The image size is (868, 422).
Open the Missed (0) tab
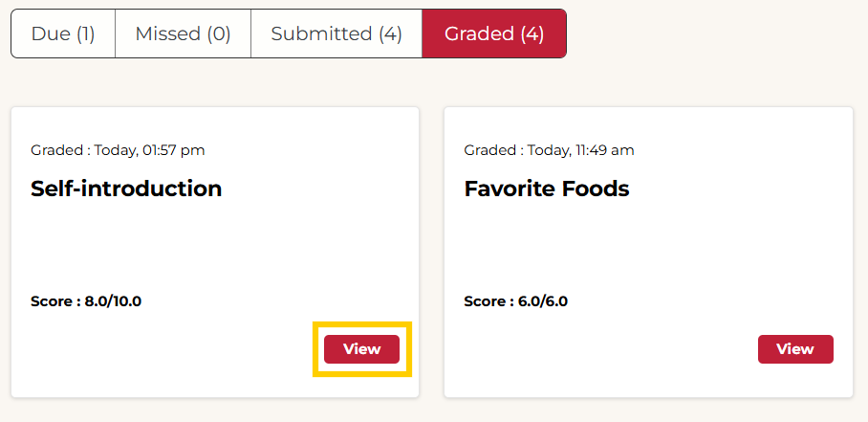click(x=184, y=33)
